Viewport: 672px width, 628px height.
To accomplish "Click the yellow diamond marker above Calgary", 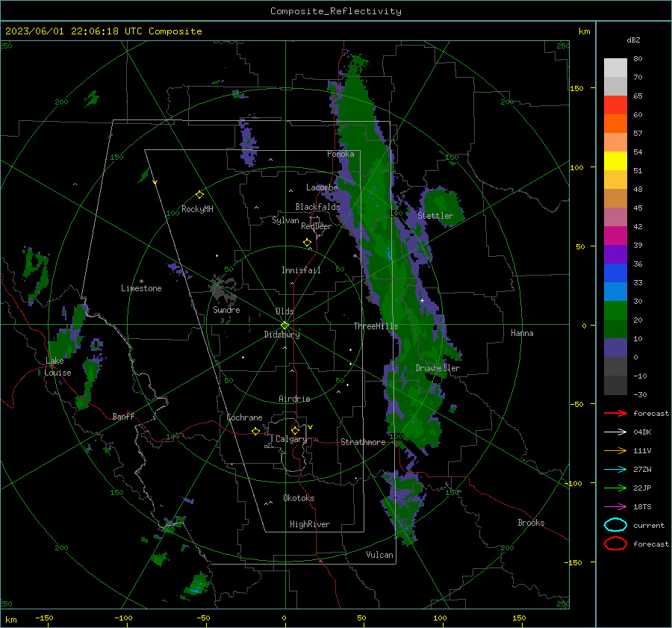I will click(295, 430).
